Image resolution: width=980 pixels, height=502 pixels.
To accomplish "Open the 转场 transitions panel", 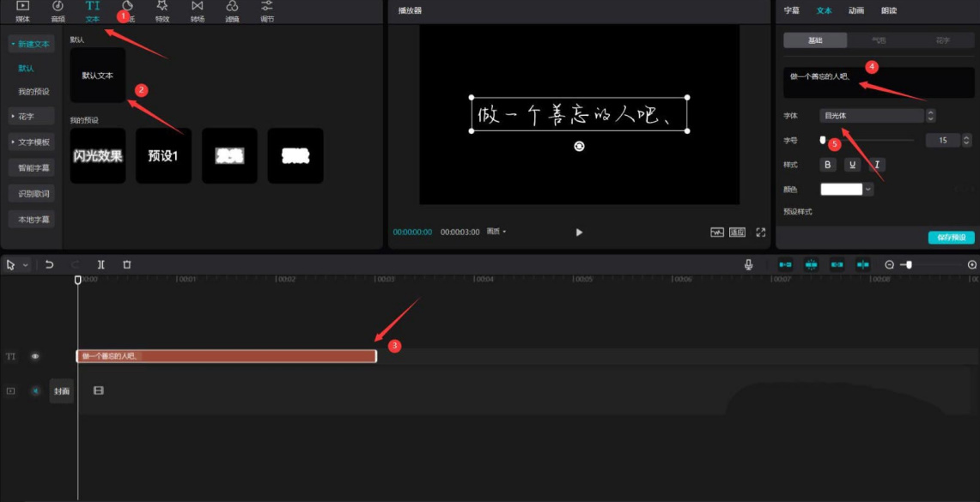I will click(197, 10).
